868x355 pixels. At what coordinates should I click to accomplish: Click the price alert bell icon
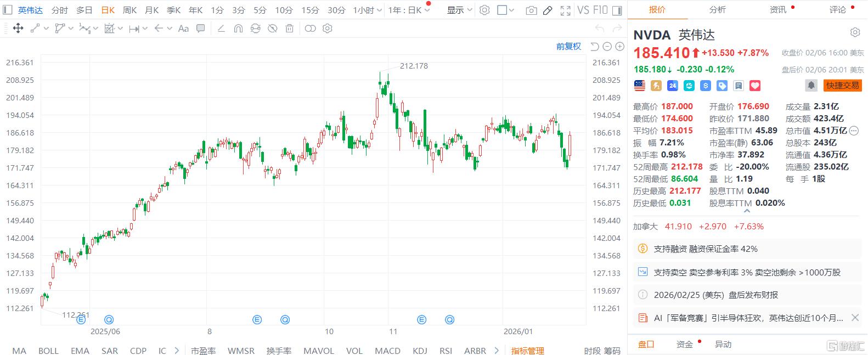click(810, 86)
